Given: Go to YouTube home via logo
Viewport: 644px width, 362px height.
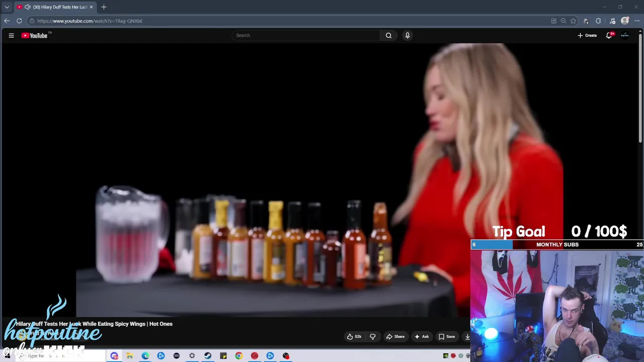Looking at the screenshot, I should [x=34, y=35].
